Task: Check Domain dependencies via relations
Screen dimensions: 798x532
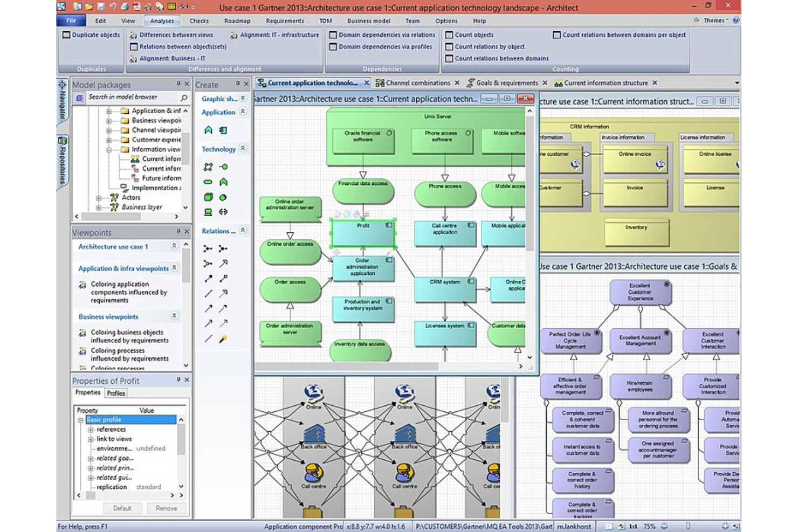Action: coord(333,34)
